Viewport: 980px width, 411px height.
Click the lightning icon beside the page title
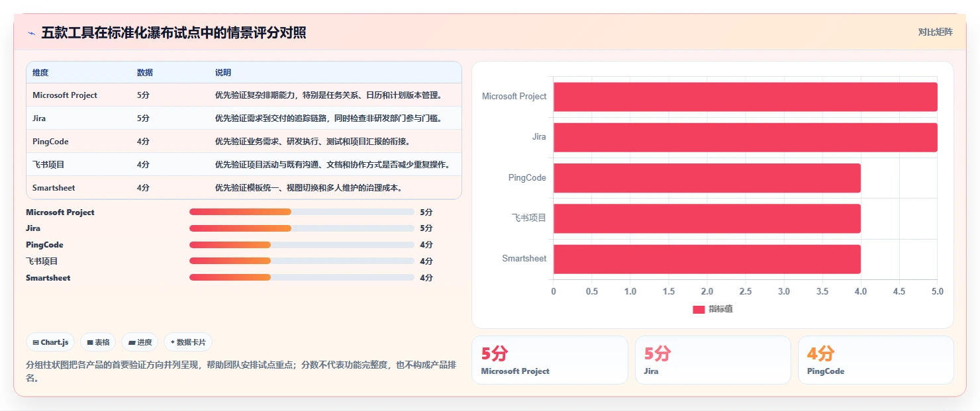click(31, 33)
